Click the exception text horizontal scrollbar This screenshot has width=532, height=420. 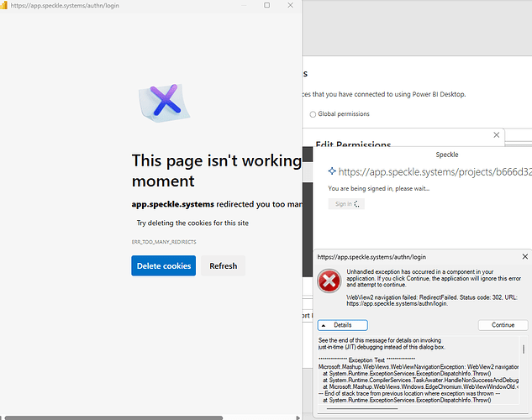pos(362,408)
